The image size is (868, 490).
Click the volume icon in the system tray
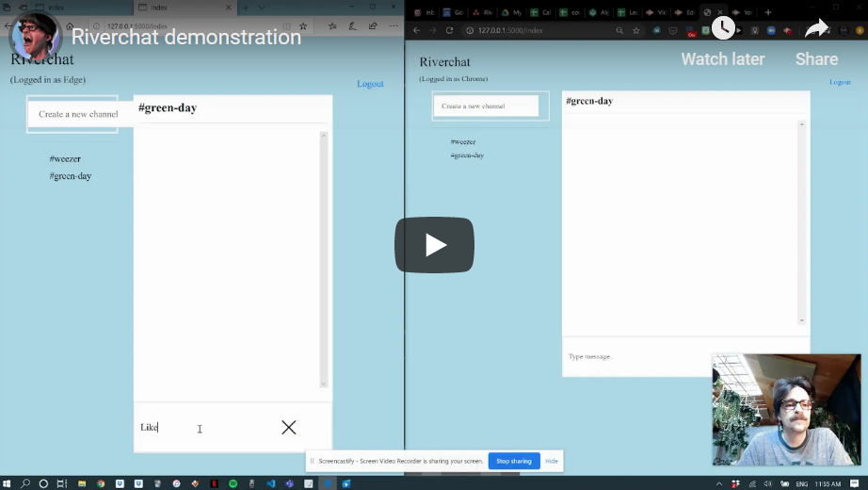[768, 484]
